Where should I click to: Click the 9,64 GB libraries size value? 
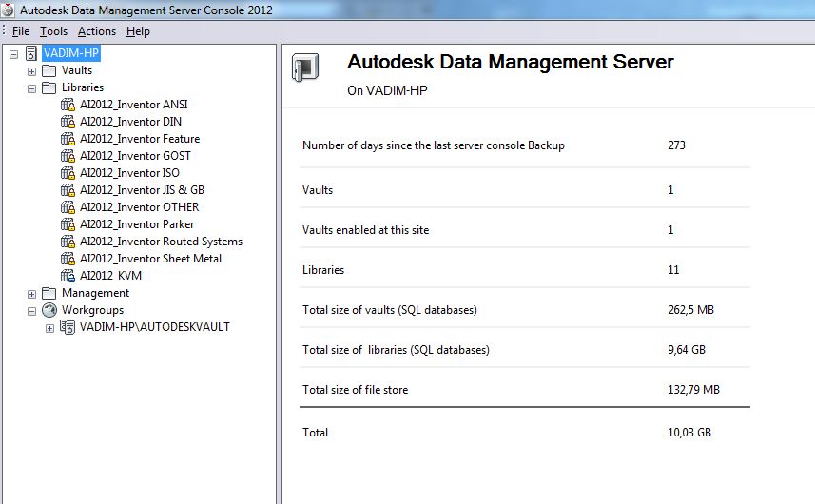[687, 350]
